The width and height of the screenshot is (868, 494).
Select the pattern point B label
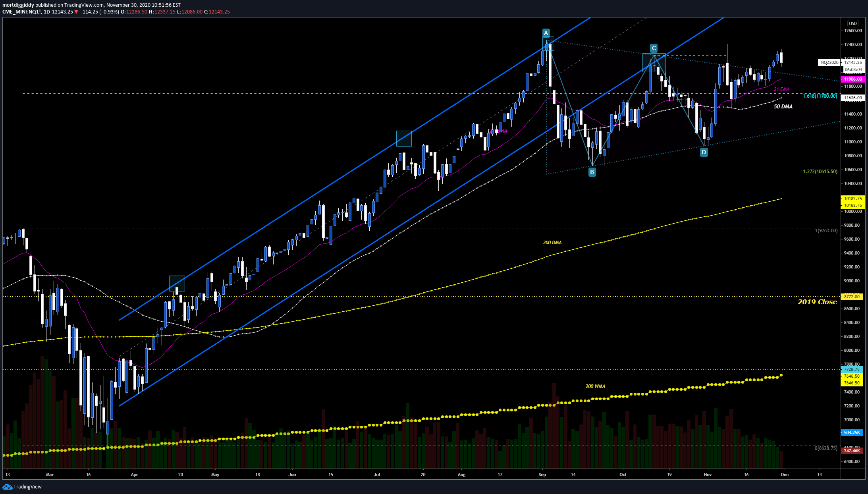coord(592,172)
